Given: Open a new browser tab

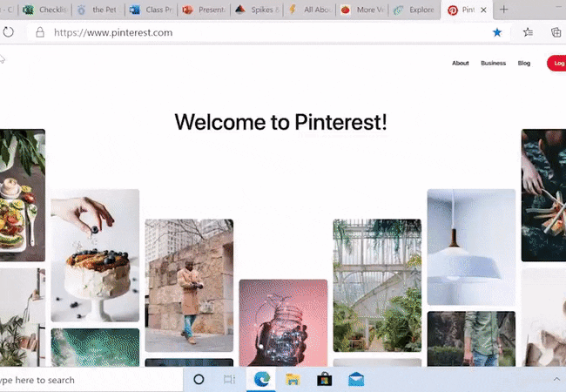Looking at the screenshot, I should pos(503,10).
